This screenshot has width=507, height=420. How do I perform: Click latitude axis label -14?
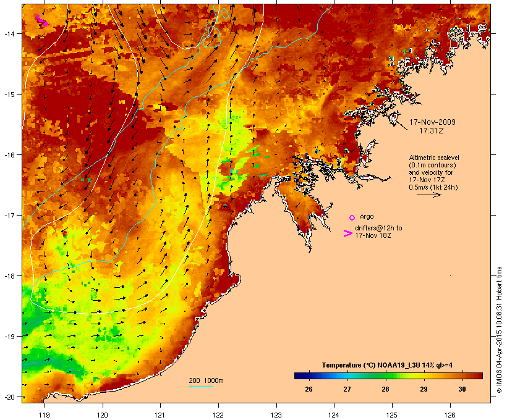tap(9, 33)
